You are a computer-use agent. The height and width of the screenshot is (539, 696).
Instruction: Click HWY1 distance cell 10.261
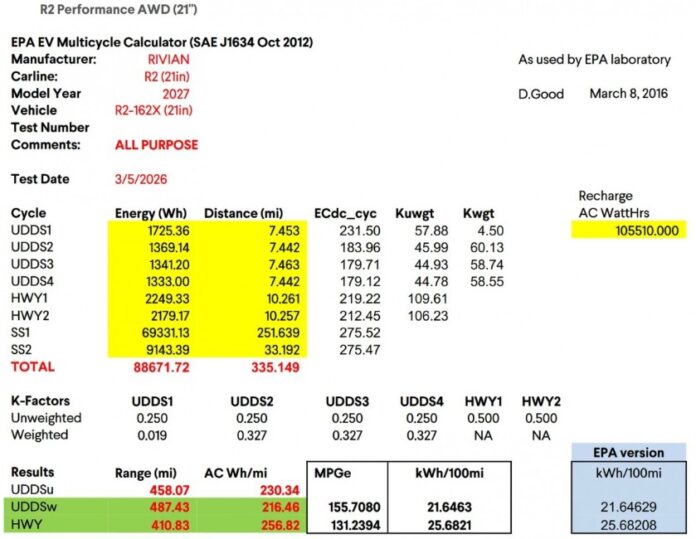pos(283,299)
